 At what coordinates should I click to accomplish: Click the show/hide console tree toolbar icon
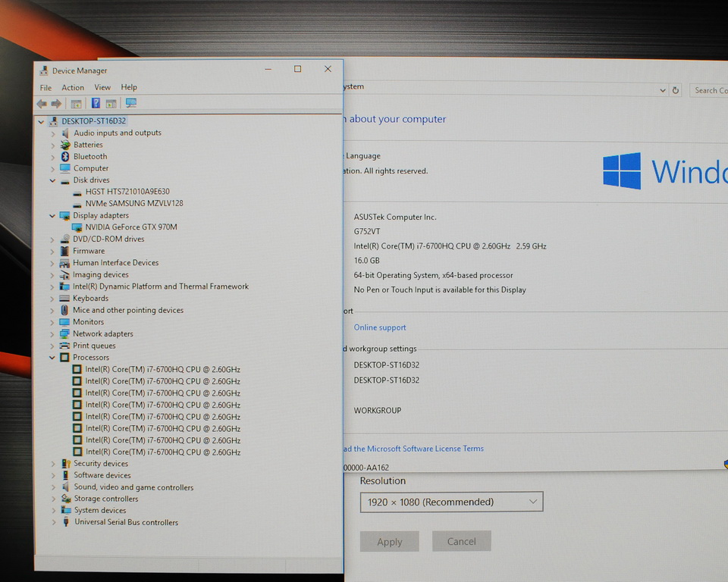click(76, 104)
